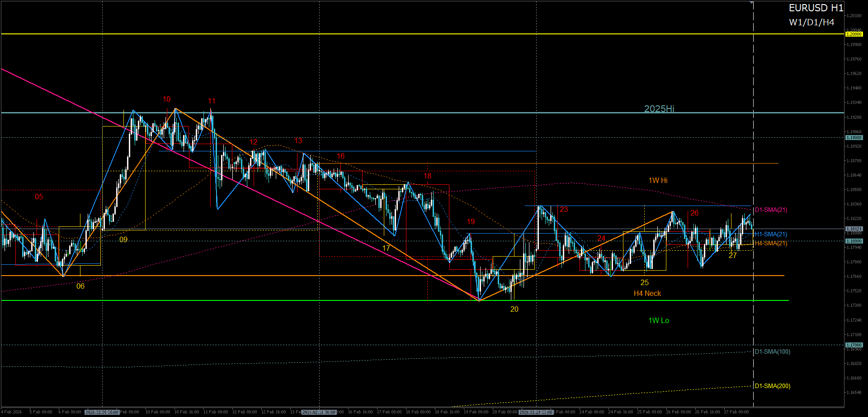
Task: Select the 2026.02.23 date marker on time axis
Action: point(536,412)
